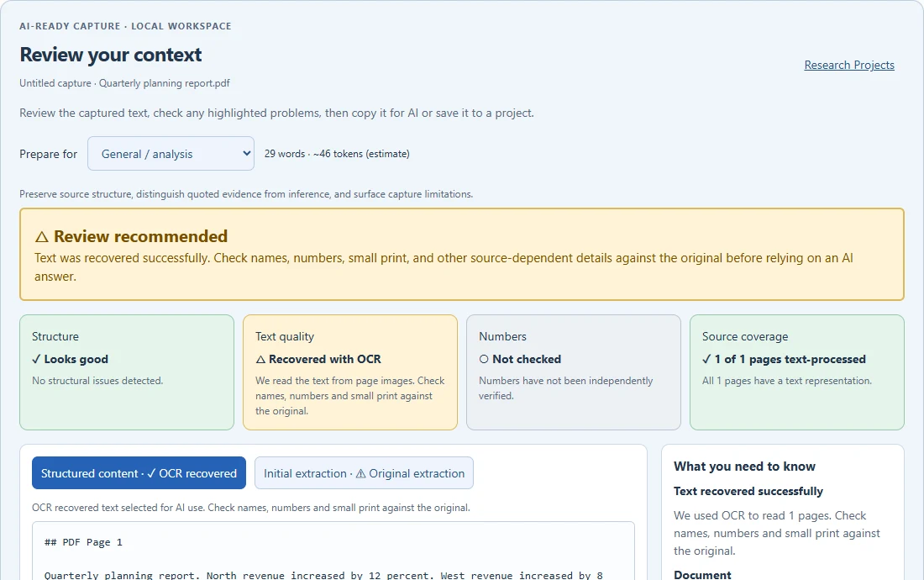Click the circle icon beside Not checked
This screenshot has width=924, height=580.
[484, 359]
